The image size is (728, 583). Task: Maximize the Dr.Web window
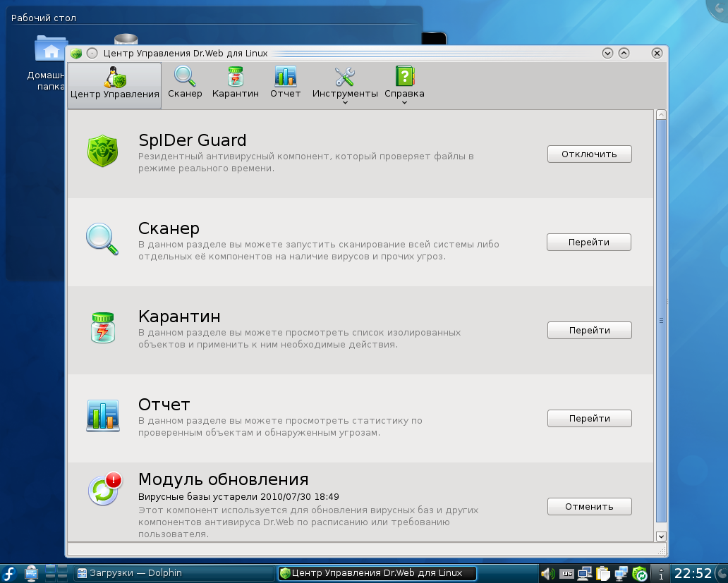click(x=624, y=54)
